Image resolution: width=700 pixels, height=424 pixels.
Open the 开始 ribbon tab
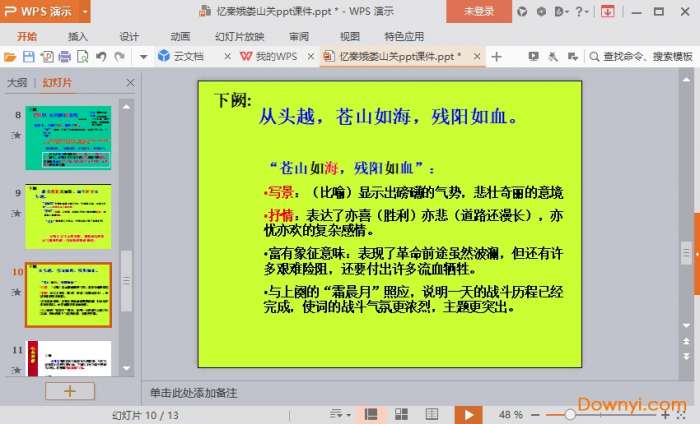[x=27, y=36]
